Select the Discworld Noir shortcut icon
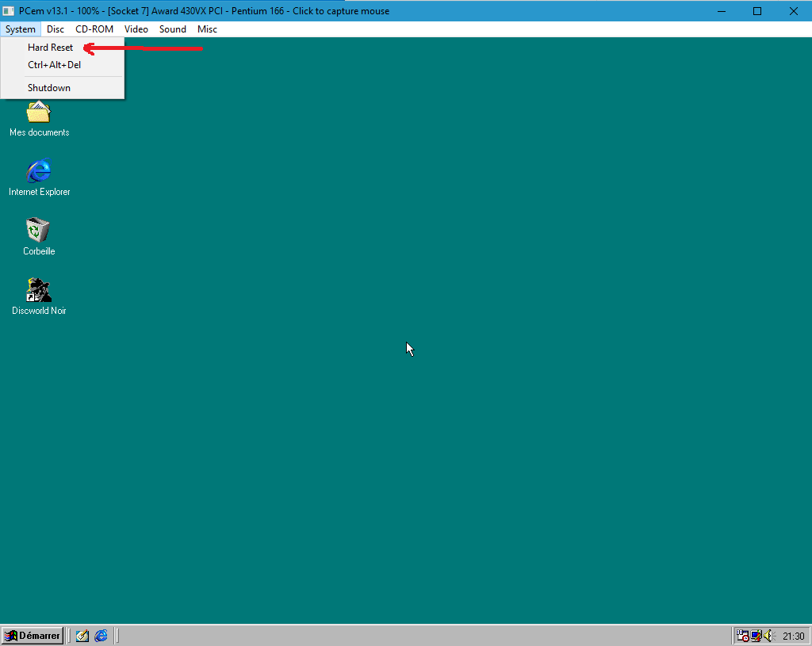 [x=39, y=290]
